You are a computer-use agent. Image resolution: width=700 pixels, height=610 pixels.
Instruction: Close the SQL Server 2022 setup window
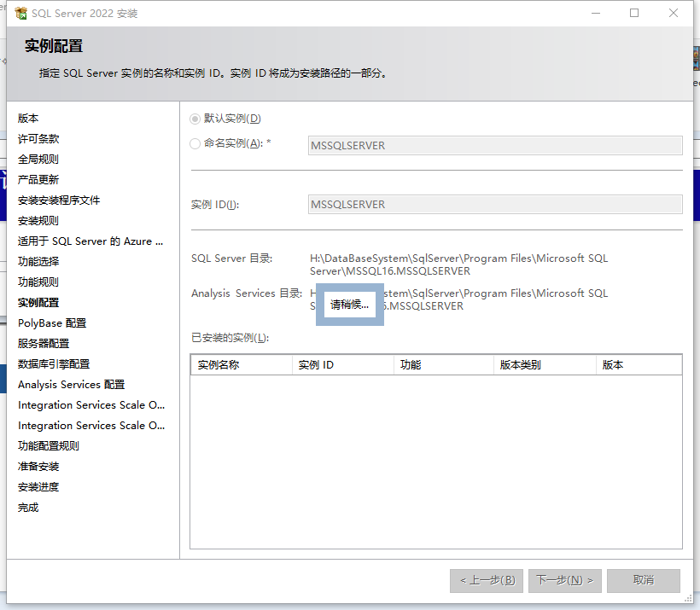coord(674,14)
